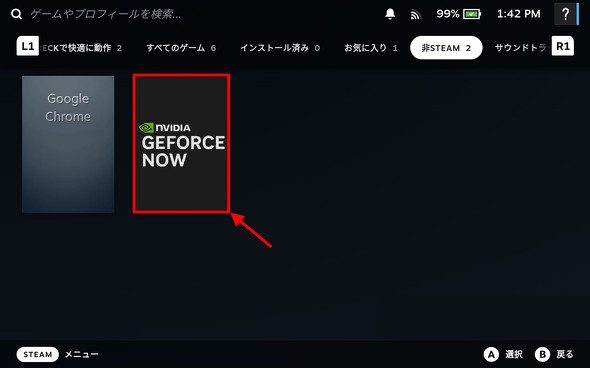Open the question mark help button

(565, 14)
